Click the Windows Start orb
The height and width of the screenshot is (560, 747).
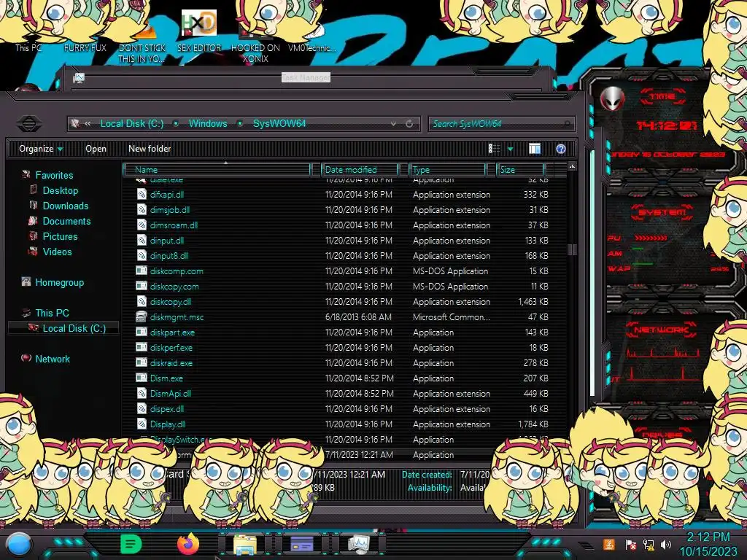tap(19, 544)
